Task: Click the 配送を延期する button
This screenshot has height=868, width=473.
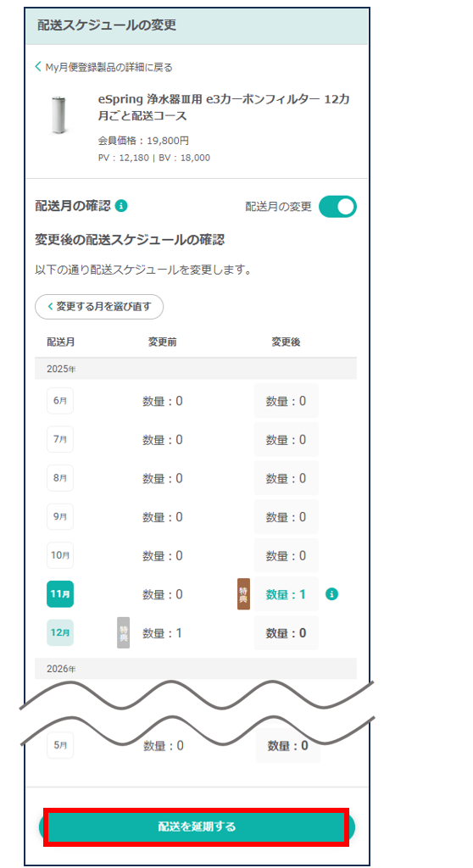Action: [197, 826]
